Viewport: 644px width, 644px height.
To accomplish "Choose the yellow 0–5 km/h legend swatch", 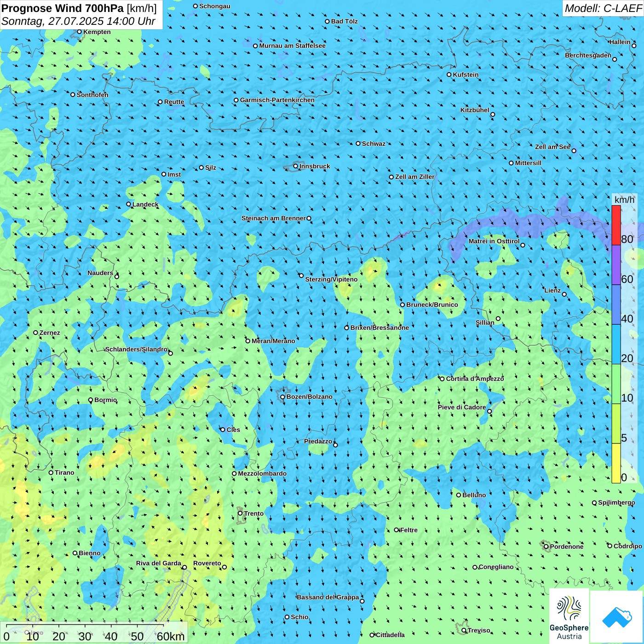I will tap(616, 463).
